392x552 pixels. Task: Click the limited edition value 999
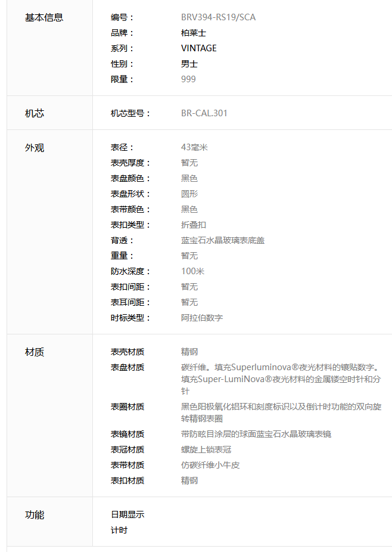188,79
